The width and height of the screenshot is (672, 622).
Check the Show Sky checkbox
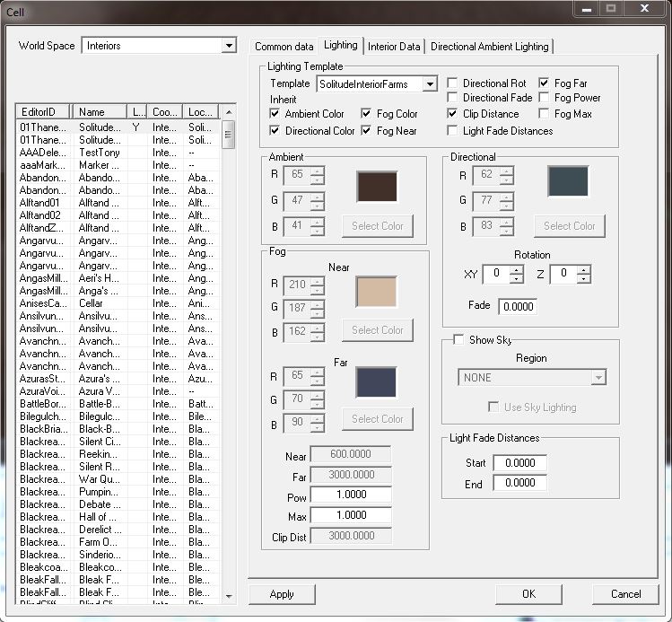[458, 340]
